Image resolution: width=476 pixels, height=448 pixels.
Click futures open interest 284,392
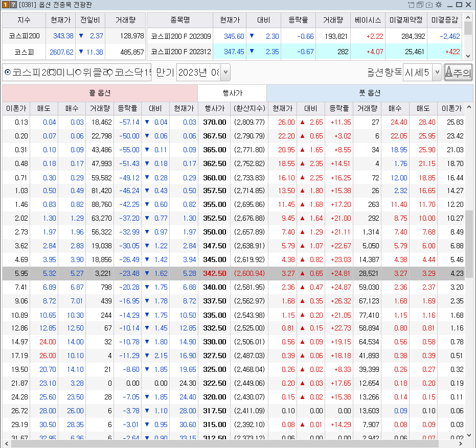[413, 36]
